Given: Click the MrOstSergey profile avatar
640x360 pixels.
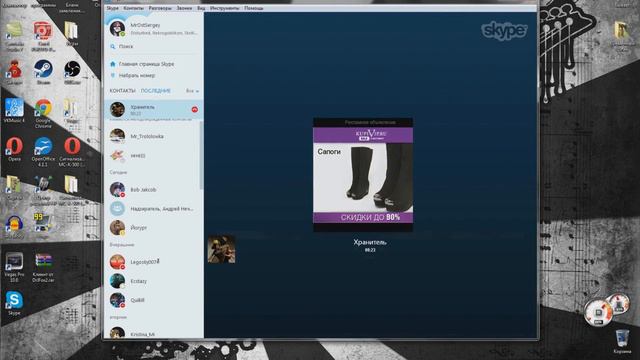Looking at the screenshot, I should [117, 29].
